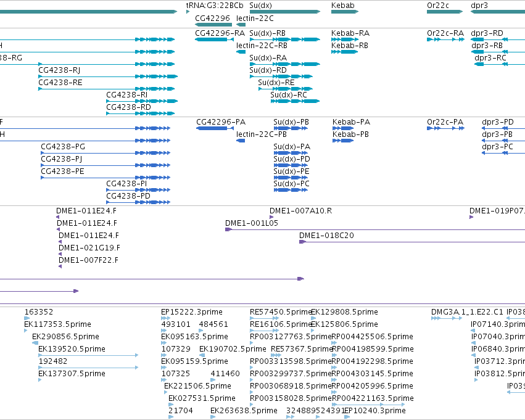Select transcript CG4238-RI
525x420 pixels.
pos(142,101)
